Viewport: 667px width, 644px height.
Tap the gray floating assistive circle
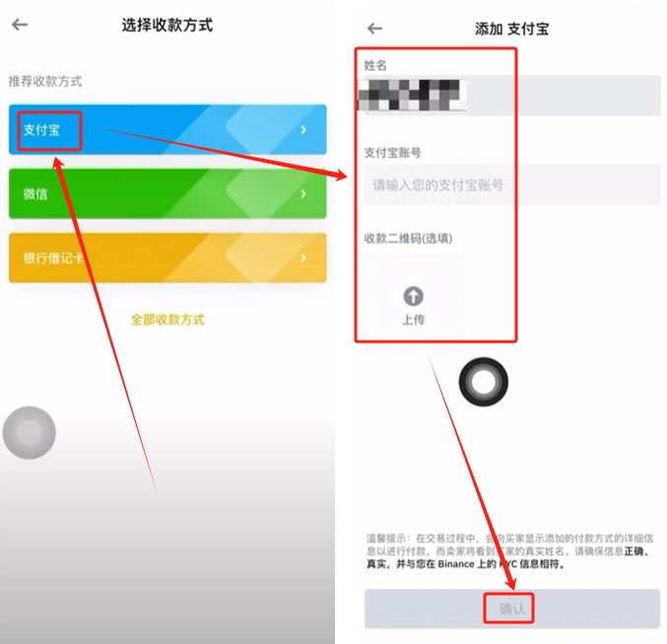pyautogui.click(x=30, y=432)
